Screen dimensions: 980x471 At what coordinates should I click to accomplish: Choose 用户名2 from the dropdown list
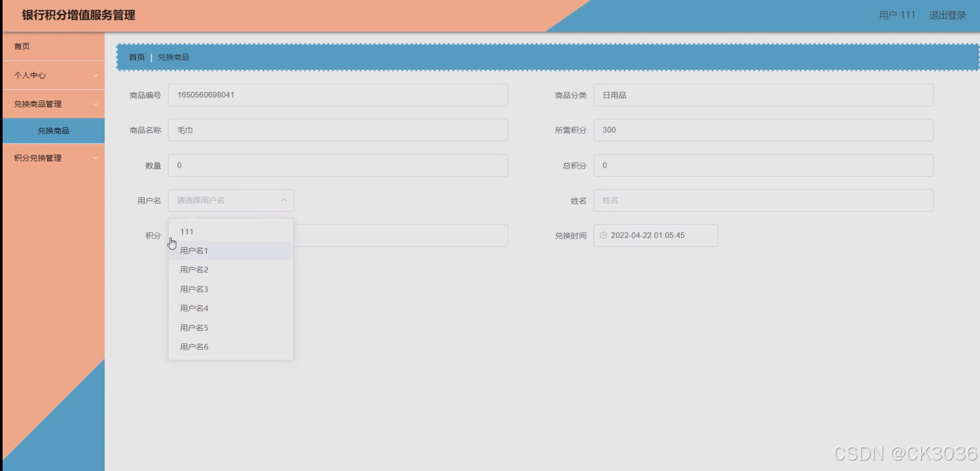tap(230, 269)
